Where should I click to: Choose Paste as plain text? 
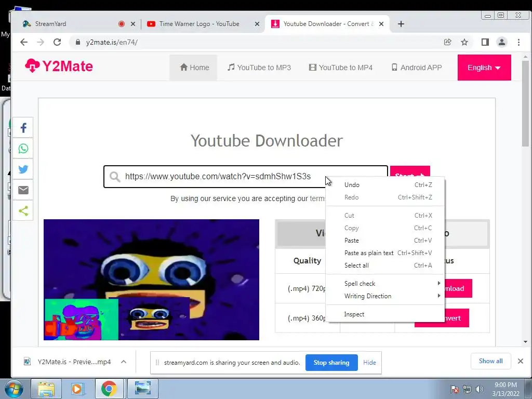(x=385, y=253)
